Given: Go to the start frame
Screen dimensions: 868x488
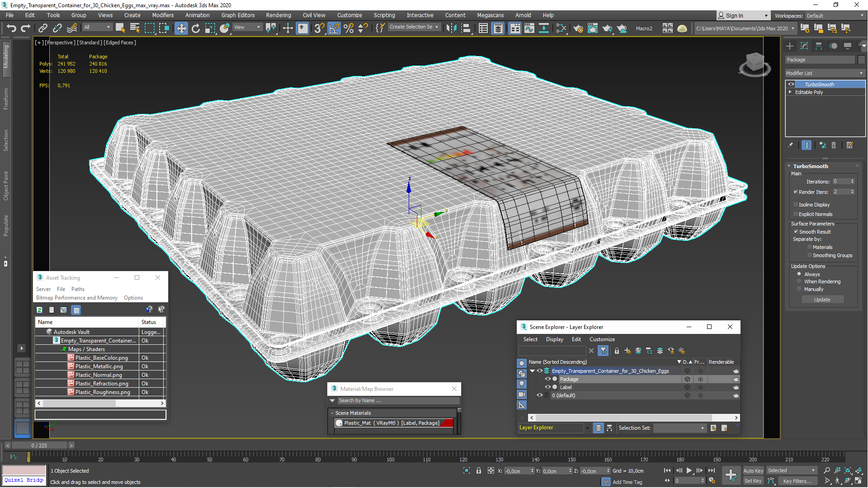Looking at the screenshot, I should (667, 470).
